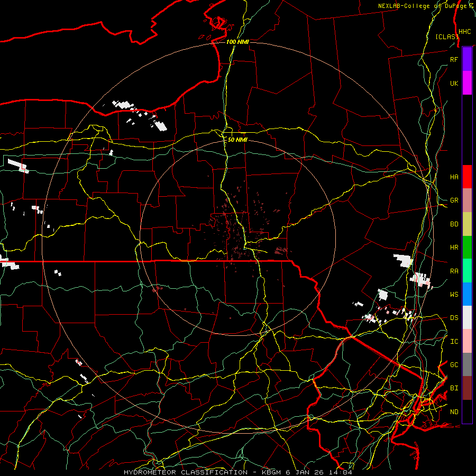Click the ND black legend swatch
The height and width of the screenshot is (476, 476).
[x=467, y=411]
